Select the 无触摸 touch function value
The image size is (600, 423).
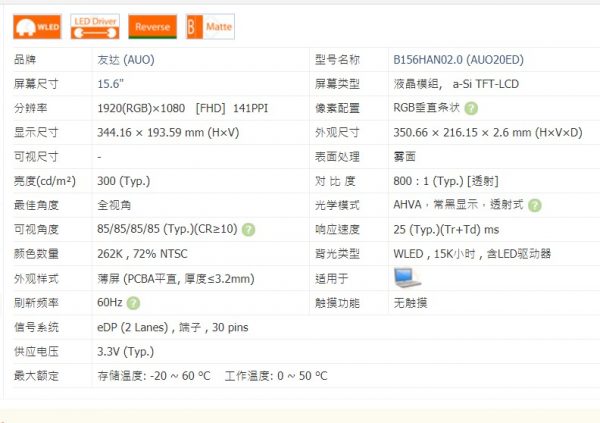tap(410, 303)
